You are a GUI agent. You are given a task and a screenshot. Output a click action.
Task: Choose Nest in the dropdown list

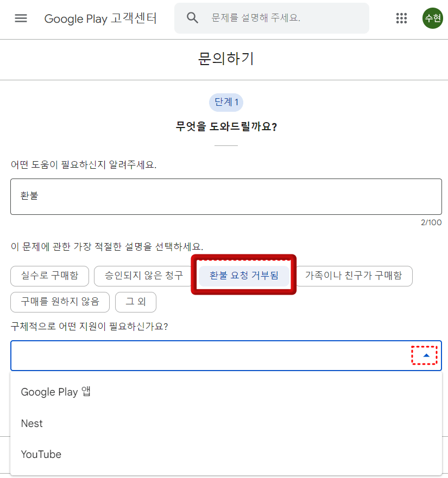coord(31,423)
